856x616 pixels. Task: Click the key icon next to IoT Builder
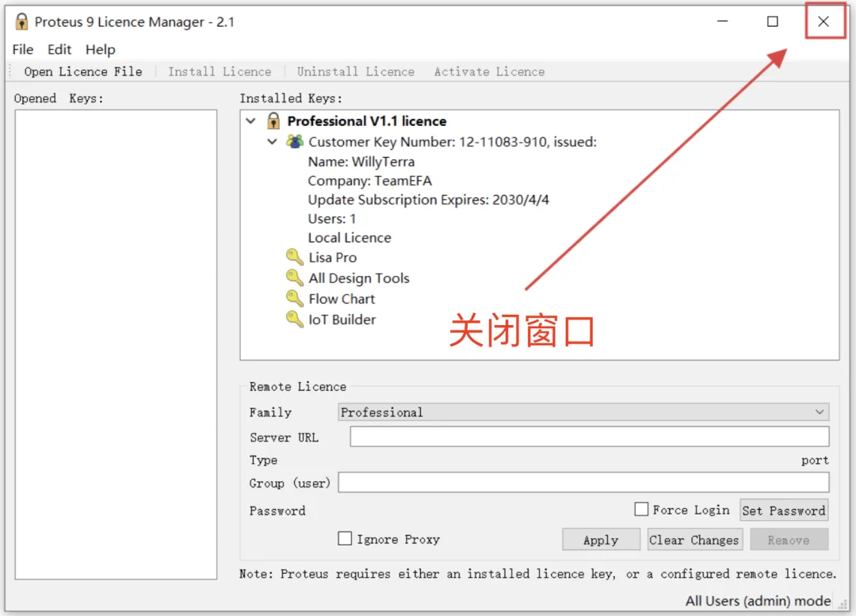pos(295,319)
